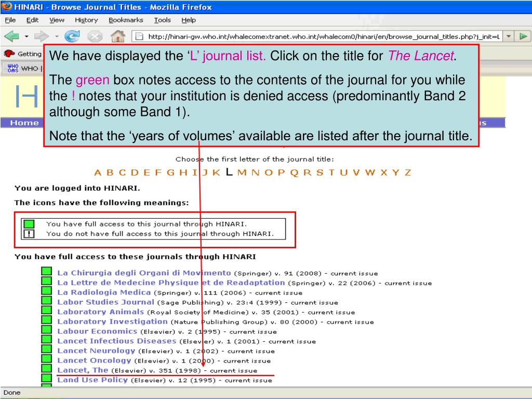Select the current letter L
Screen dimensions: 532x399
(x=229, y=172)
